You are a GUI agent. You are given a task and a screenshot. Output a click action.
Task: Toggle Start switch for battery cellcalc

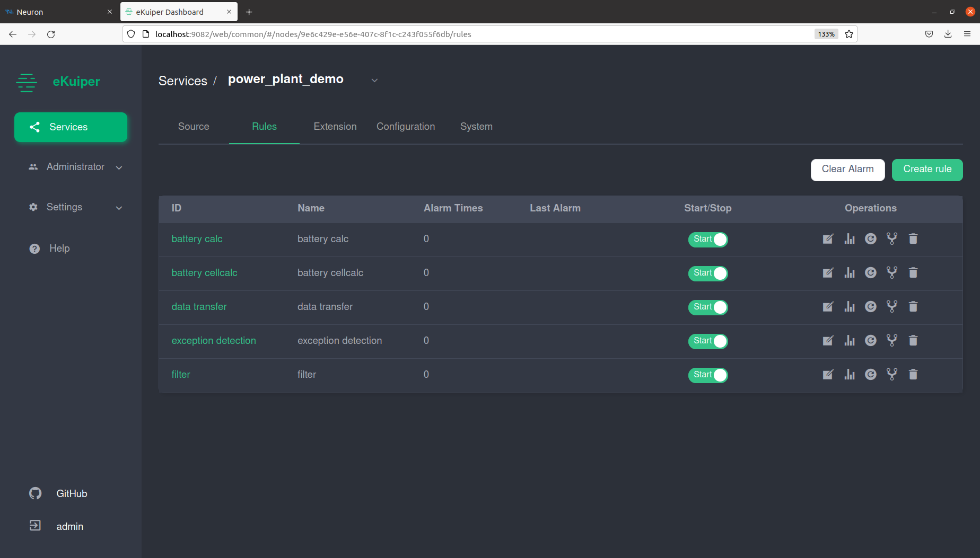(x=708, y=273)
